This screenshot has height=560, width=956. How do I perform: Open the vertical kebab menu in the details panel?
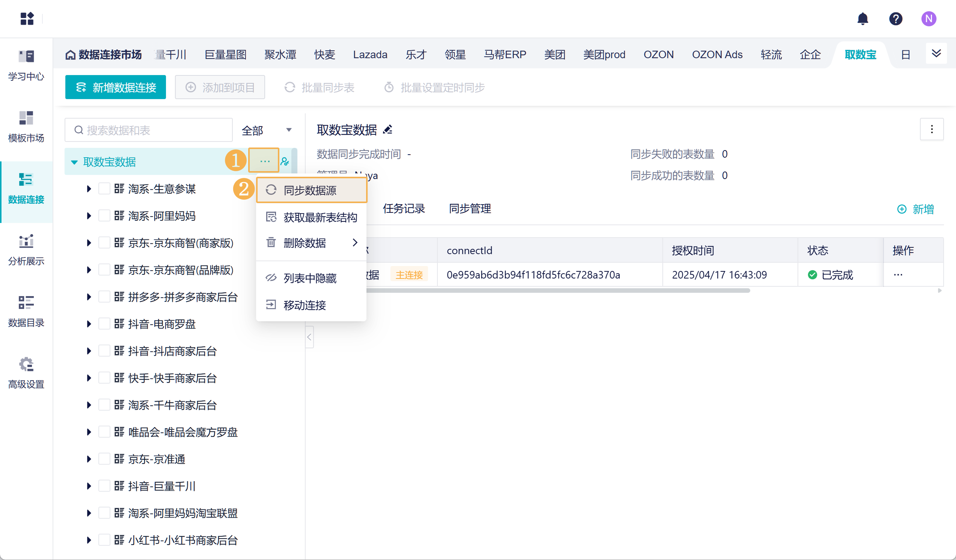pos(932,129)
